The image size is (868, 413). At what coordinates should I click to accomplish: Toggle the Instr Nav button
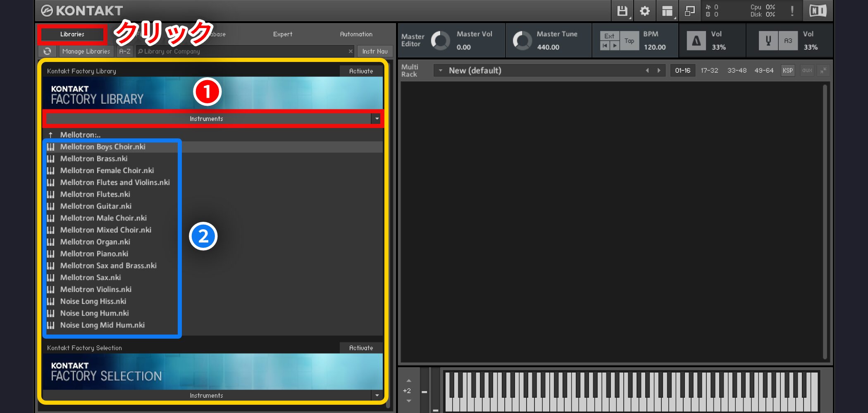pyautogui.click(x=375, y=51)
